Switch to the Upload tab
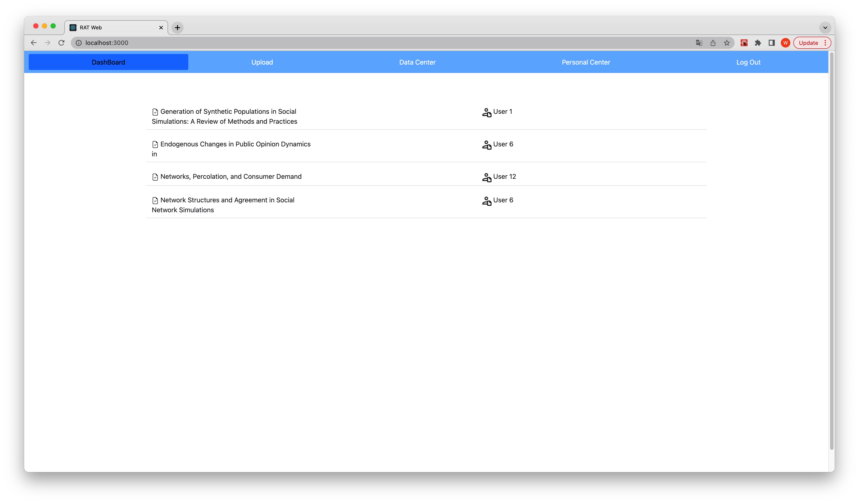 (262, 62)
